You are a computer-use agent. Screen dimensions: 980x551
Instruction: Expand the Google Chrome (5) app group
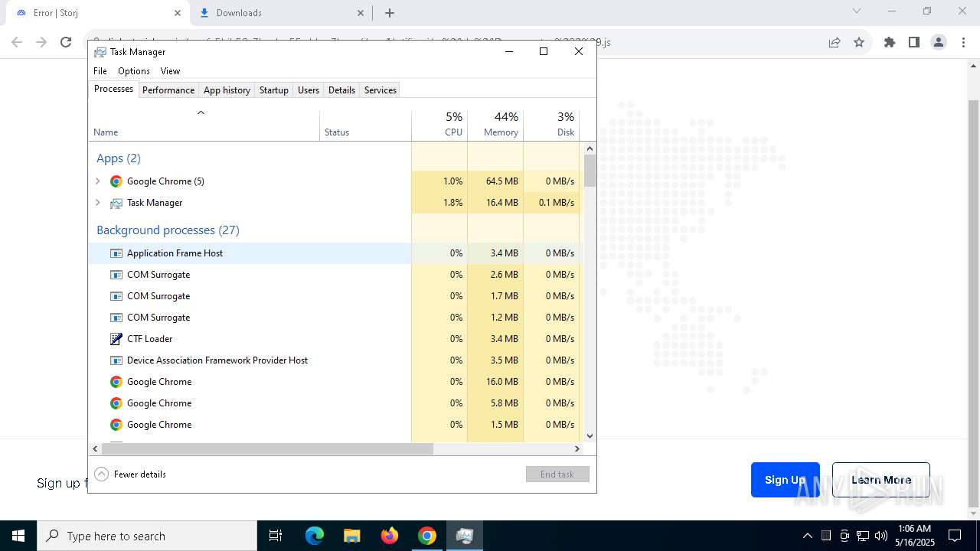pos(97,181)
